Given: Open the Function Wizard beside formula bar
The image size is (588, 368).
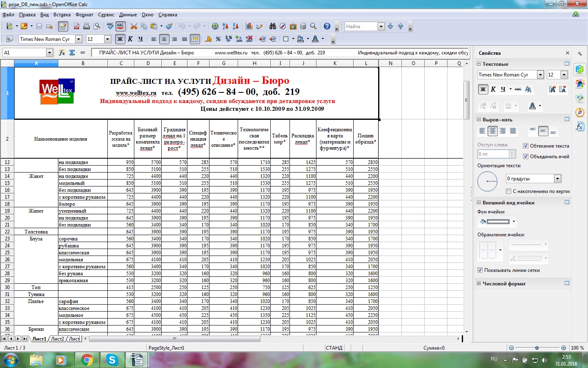Looking at the screenshot, I should (62, 53).
